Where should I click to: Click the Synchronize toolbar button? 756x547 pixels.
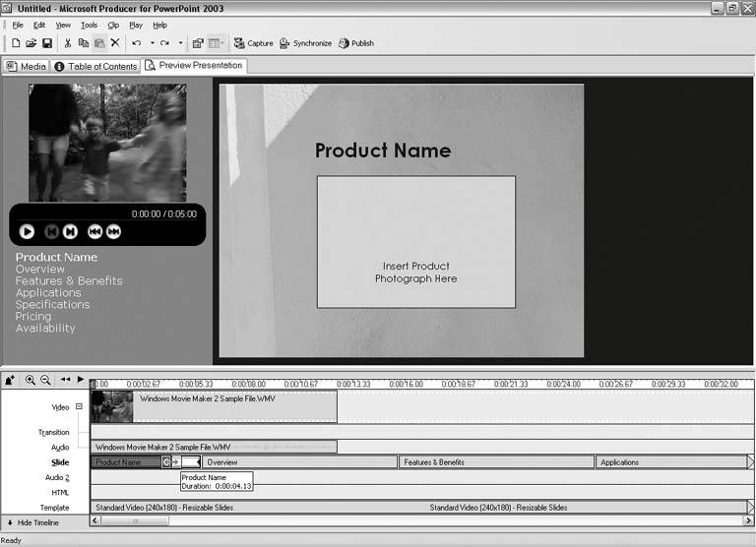tap(305, 43)
